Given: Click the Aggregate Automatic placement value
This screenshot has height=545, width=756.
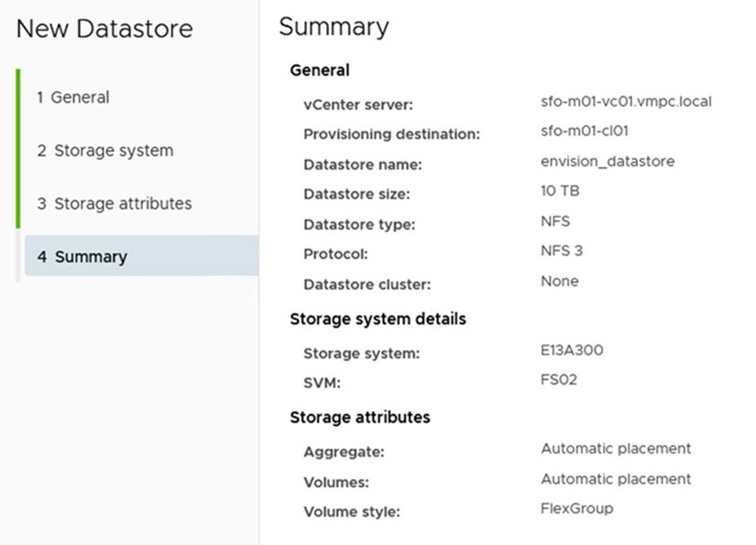Looking at the screenshot, I should tap(616, 449).
